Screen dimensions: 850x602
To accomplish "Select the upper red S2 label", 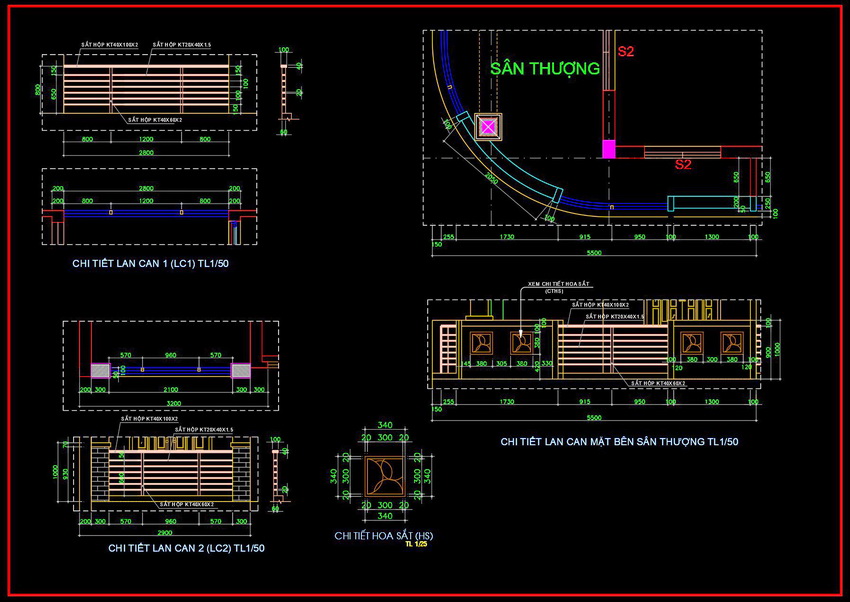I will click(x=626, y=51).
